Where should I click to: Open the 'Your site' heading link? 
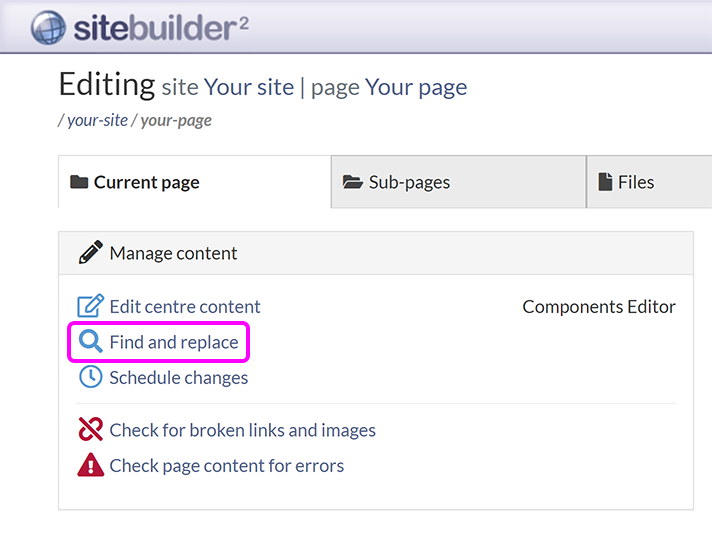coord(249,87)
